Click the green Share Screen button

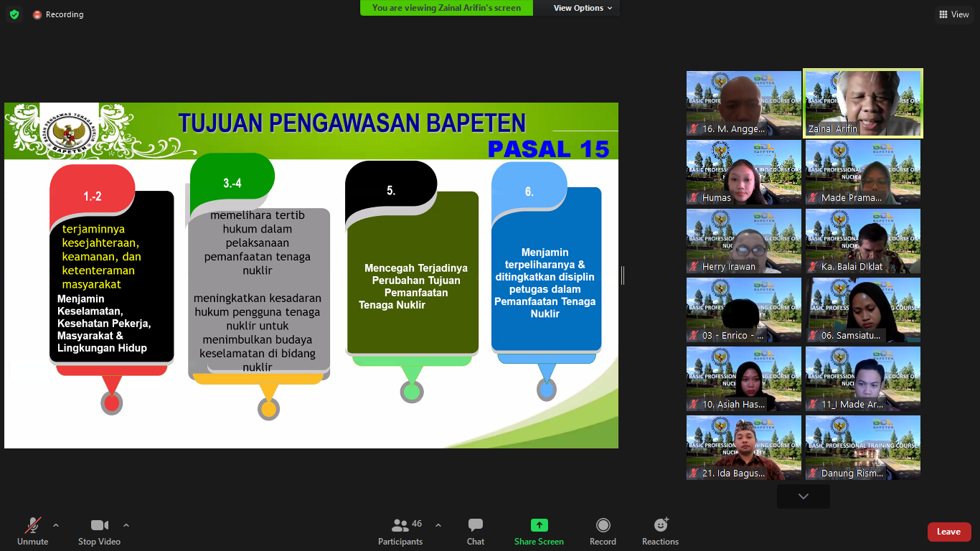(539, 532)
